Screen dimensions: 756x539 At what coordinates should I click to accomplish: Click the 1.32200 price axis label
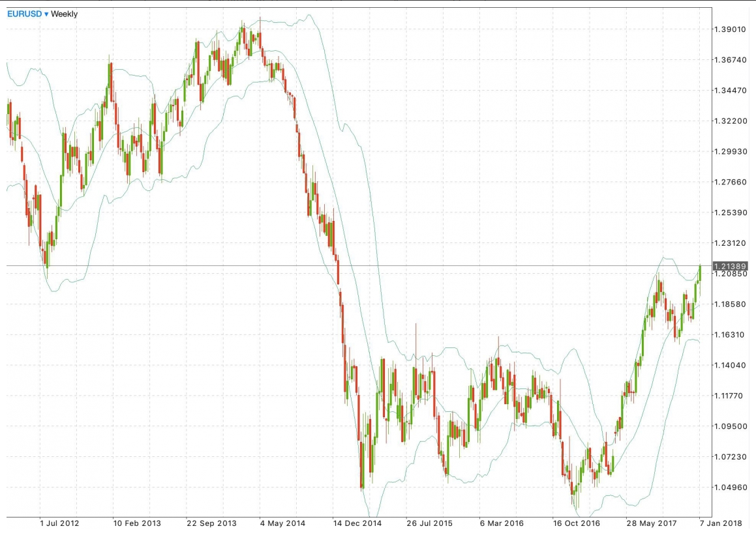click(x=730, y=121)
